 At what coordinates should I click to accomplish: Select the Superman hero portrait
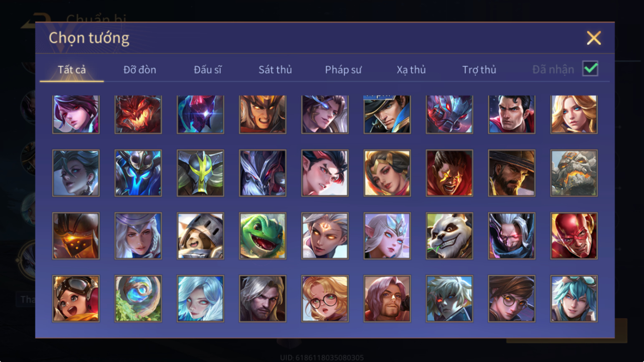[x=512, y=114]
